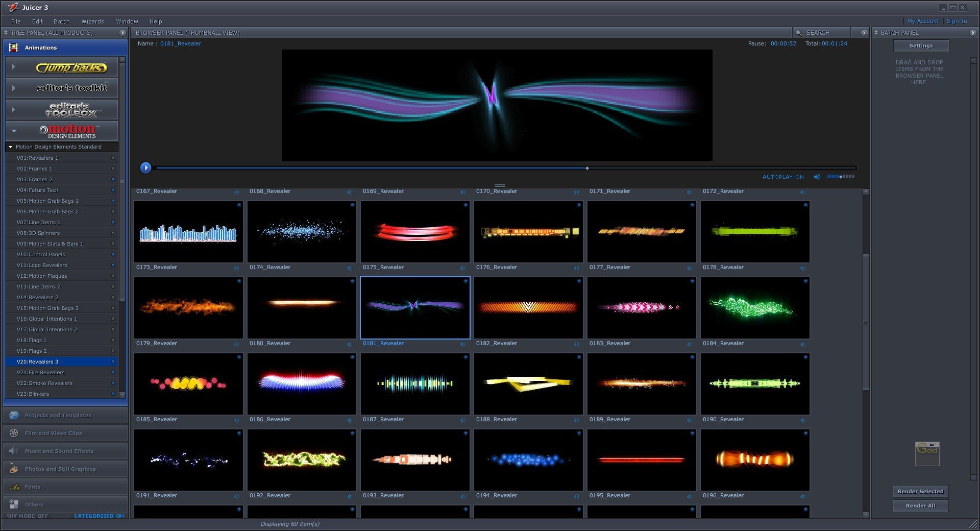
Task: Click the Render Selected button
Action: 920,491
